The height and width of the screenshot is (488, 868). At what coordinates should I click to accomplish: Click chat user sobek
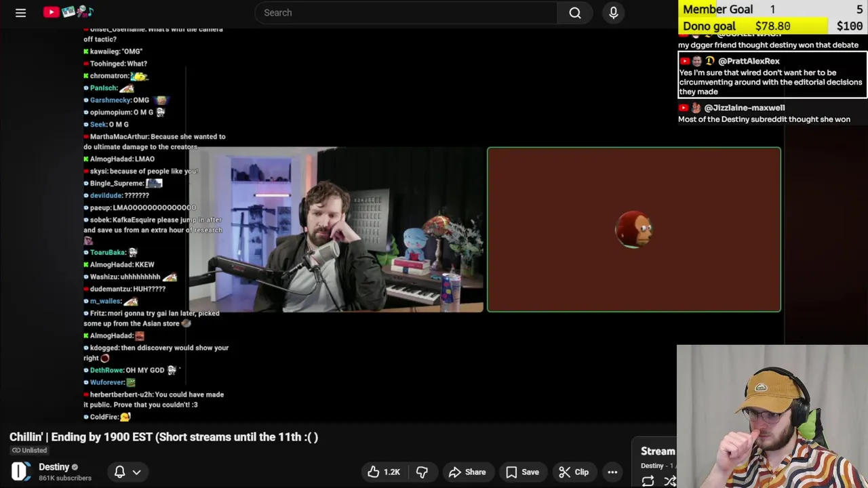coord(100,220)
